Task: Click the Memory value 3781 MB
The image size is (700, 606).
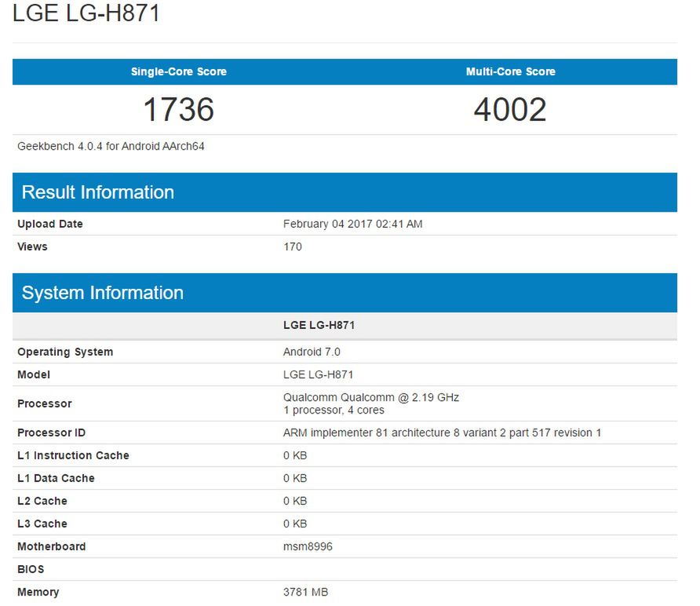Action: pos(306,592)
